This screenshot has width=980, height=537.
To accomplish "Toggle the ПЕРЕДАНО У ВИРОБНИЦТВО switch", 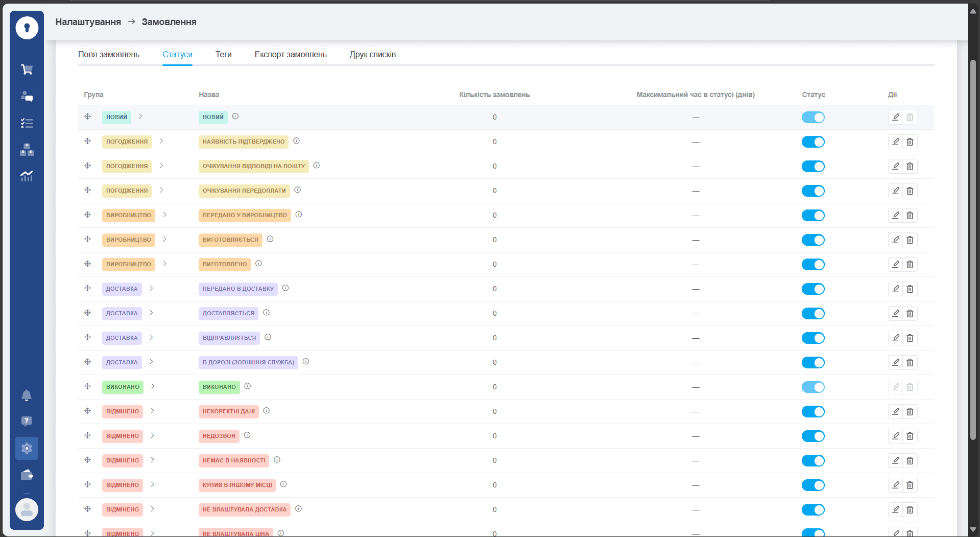I will coord(813,215).
